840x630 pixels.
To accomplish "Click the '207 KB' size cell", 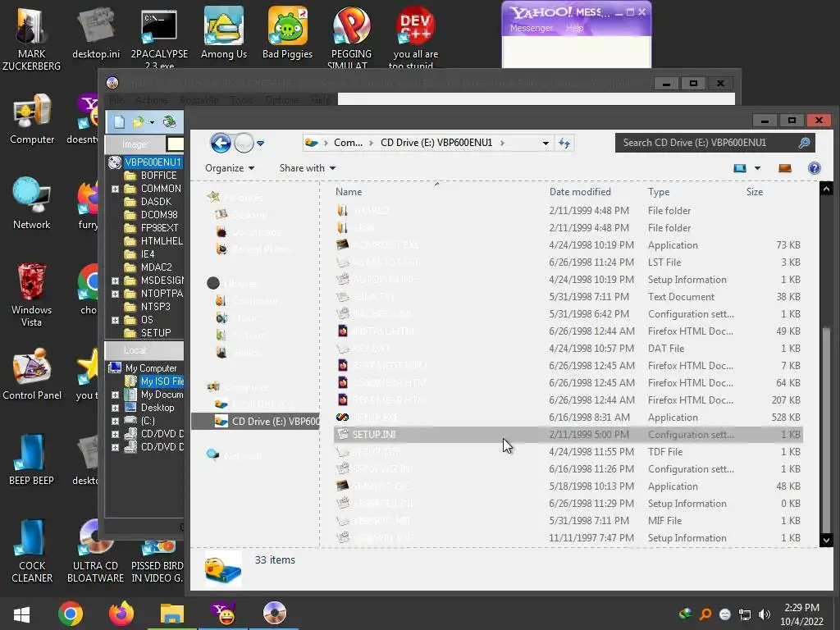I will 786,400.
